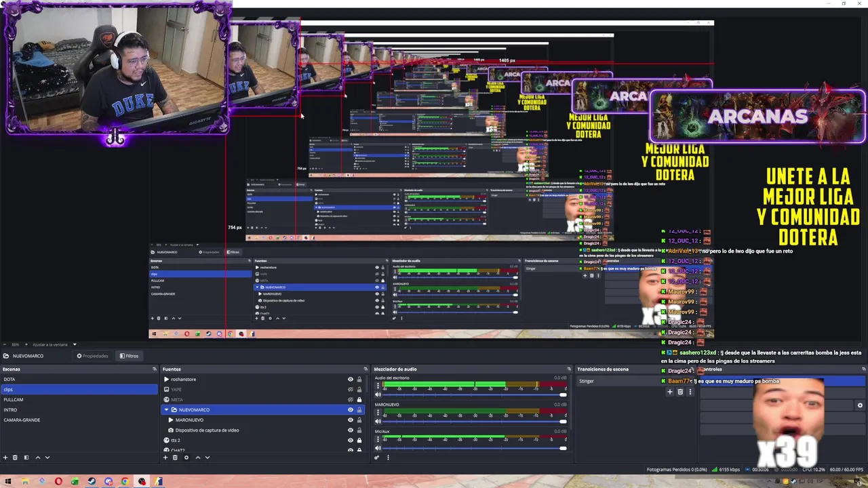Mute the Mic/Aux speaker icon

click(x=378, y=448)
